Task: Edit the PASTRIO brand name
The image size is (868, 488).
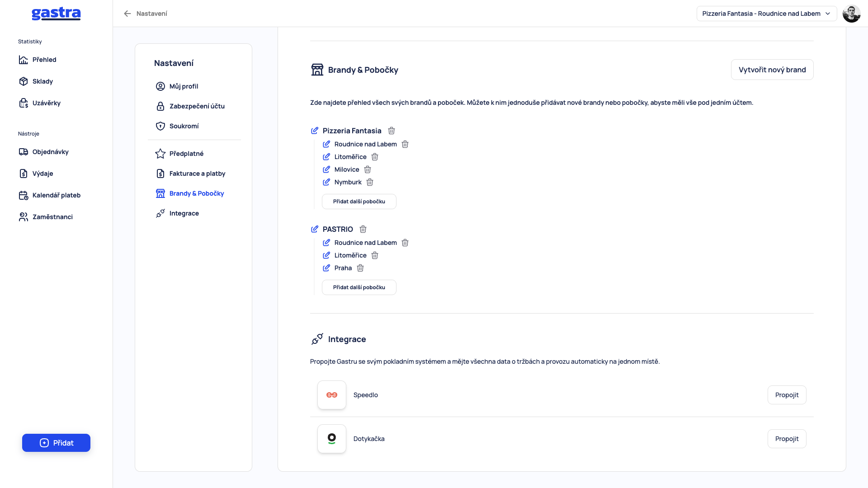Action: [x=315, y=229]
